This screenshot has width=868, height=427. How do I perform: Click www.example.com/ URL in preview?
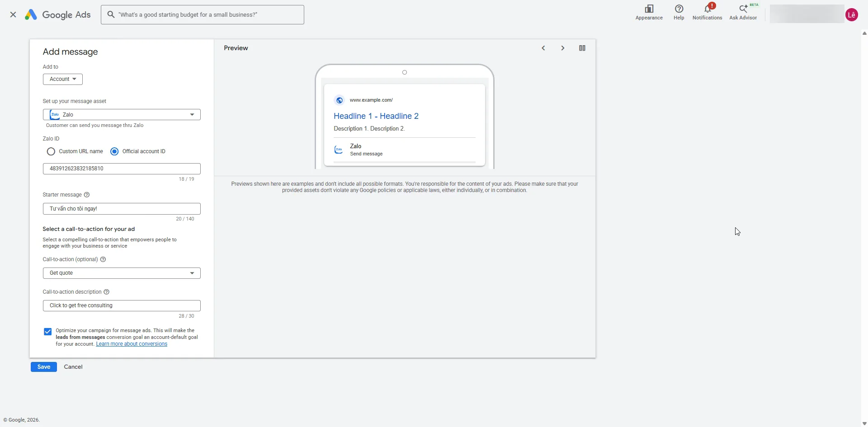click(x=371, y=100)
